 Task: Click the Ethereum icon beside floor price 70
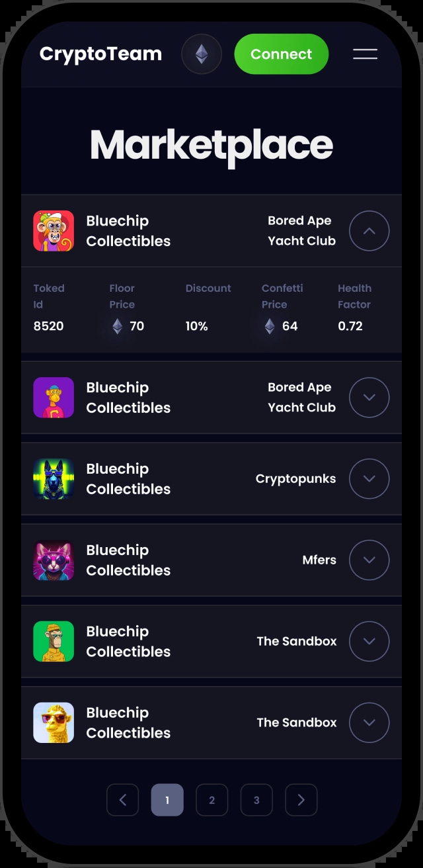coord(117,326)
